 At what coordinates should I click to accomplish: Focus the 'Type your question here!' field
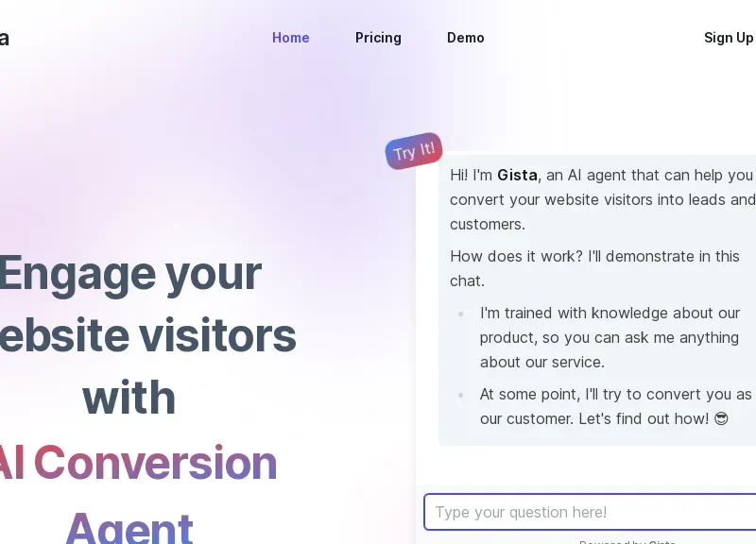(590, 512)
